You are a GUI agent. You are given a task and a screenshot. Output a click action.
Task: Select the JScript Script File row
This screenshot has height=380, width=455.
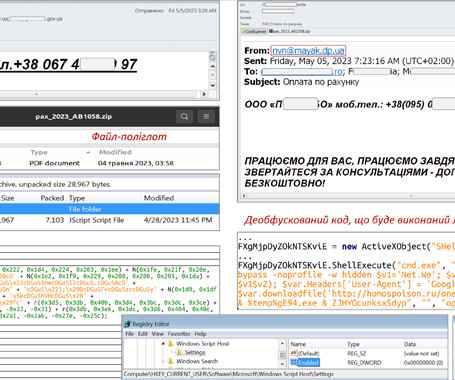click(109, 220)
